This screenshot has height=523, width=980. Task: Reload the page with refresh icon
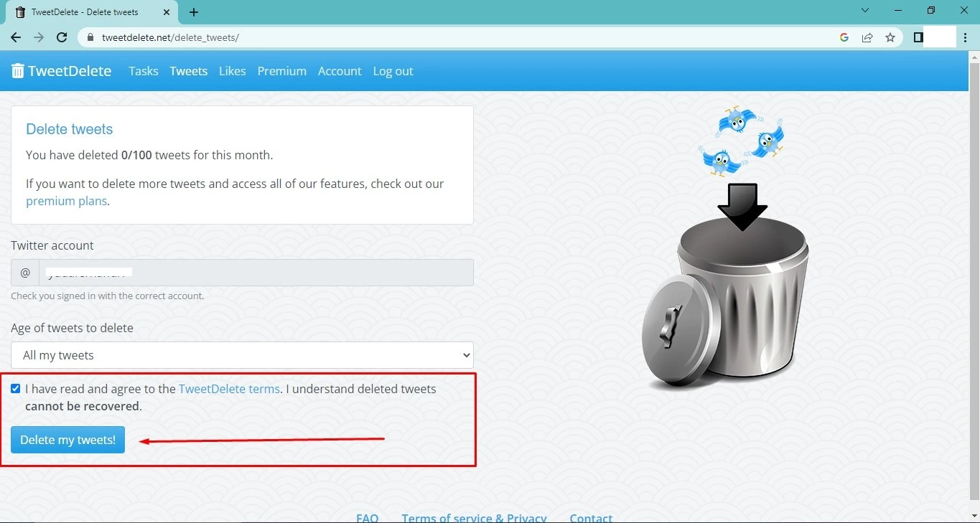[x=62, y=37]
